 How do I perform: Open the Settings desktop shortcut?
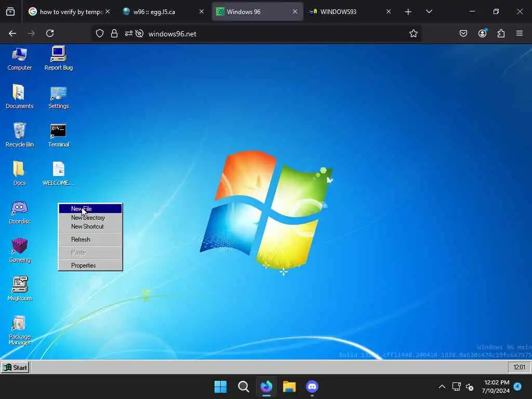pos(58,97)
